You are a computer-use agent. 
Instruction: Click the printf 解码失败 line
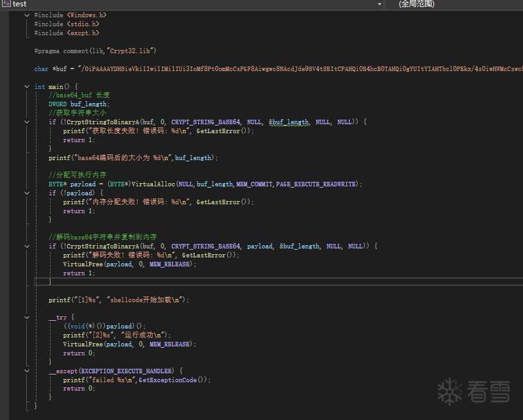click(x=151, y=255)
